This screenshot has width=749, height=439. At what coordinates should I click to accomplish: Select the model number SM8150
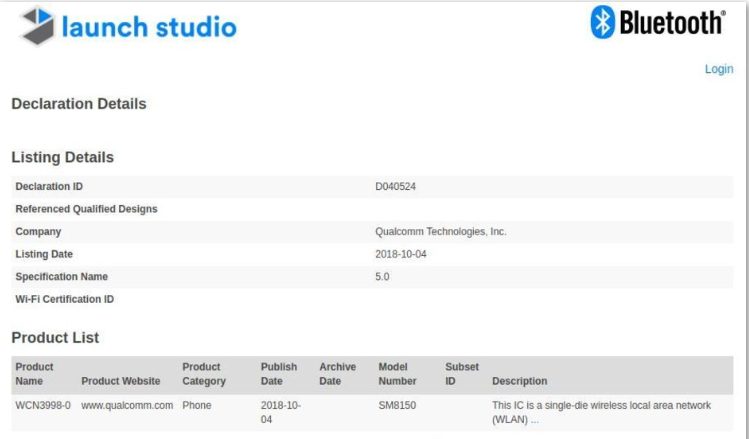[x=397, y=405]
